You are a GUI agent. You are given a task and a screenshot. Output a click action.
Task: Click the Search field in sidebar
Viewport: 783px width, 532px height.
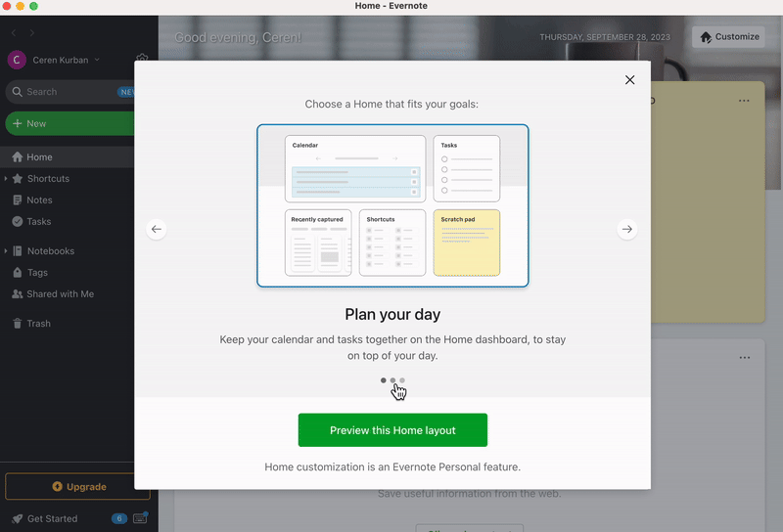point(69,92)
